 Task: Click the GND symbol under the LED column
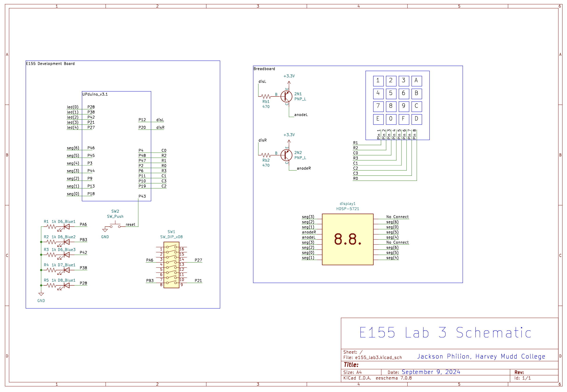[41, 294]
